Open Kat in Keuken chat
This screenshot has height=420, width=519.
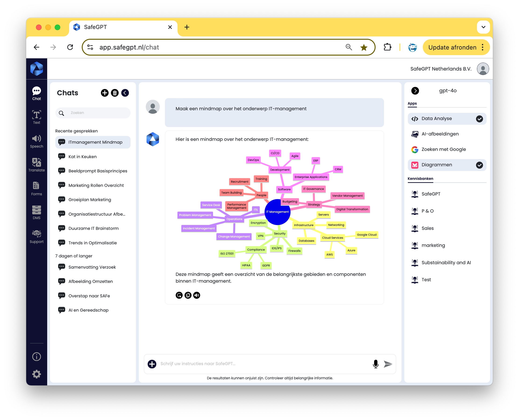(x=93, y=157)
